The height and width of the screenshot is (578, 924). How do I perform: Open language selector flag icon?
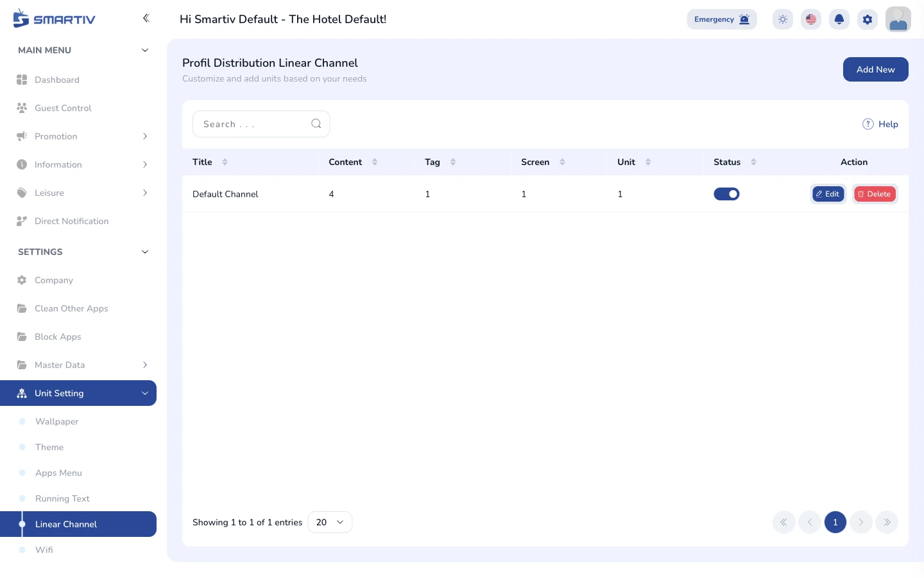(811, 19)
